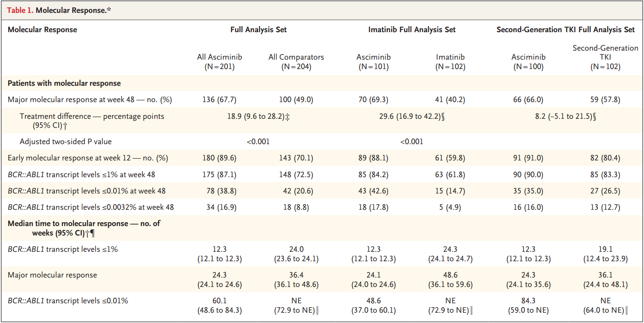This screenshot has width=644, height=323.
Task: Click the value '148 (72.5)'
Action: [297, 175]
